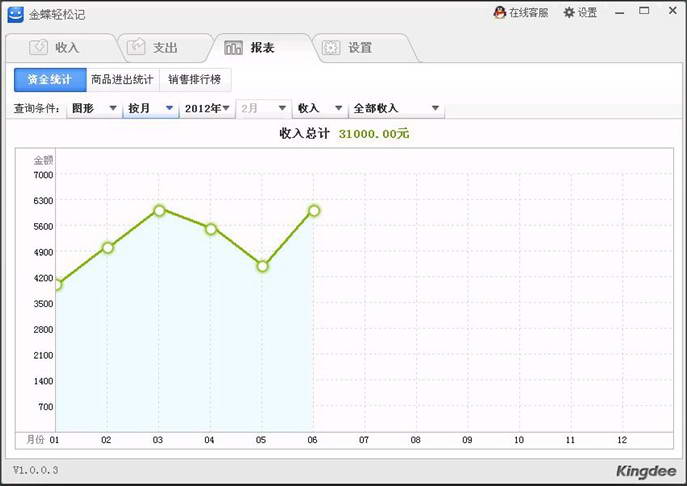Viewport: 687px width, 486px height.
Task: Close the 金蝶轻松记 window
Action: pyautogui.click(x=673, y=10)
